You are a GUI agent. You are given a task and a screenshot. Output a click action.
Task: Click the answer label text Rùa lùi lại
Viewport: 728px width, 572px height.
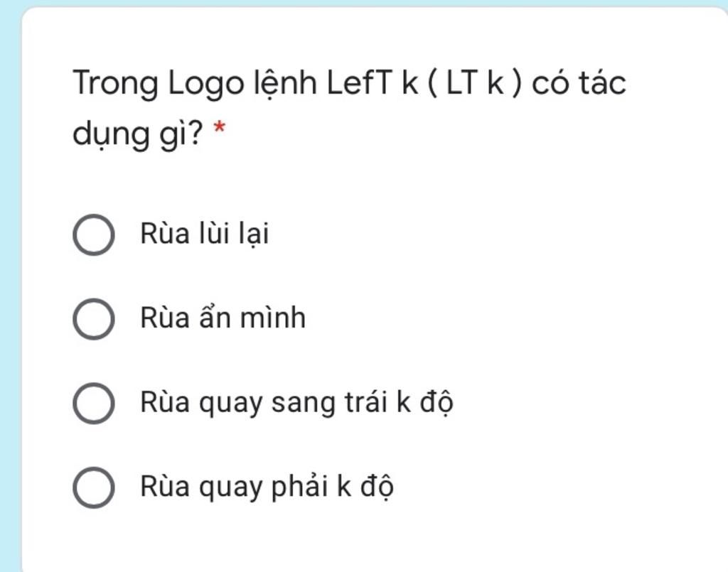(205, 234)
